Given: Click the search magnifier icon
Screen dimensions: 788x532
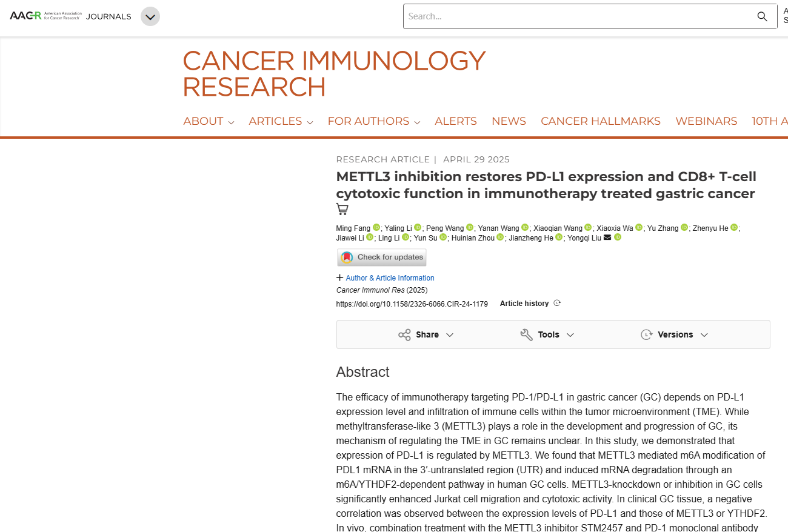Looking at the screenshot, I should click(x=762, y=16).
